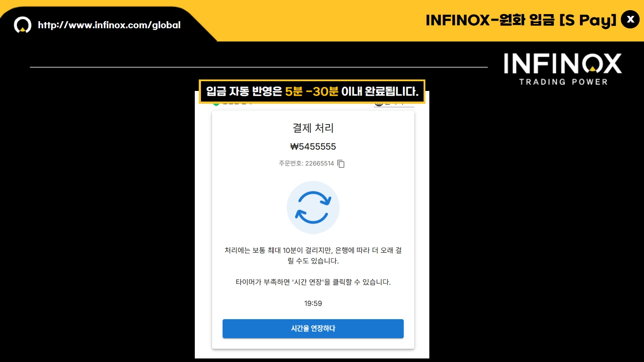The height and width of the screenshot is (362, 644).
Task: Extend time with 시간을 연장하다 button
Action: [313, 328]
